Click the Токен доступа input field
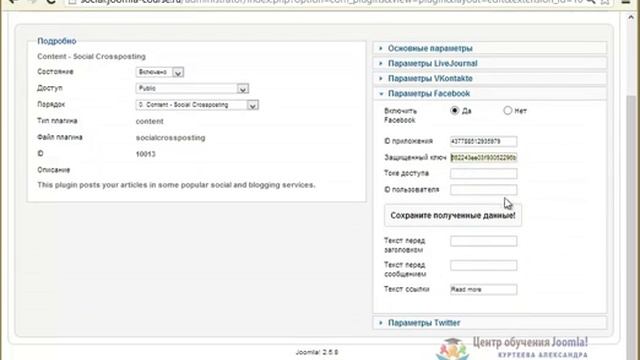640x360 pixels. (484, 173)
